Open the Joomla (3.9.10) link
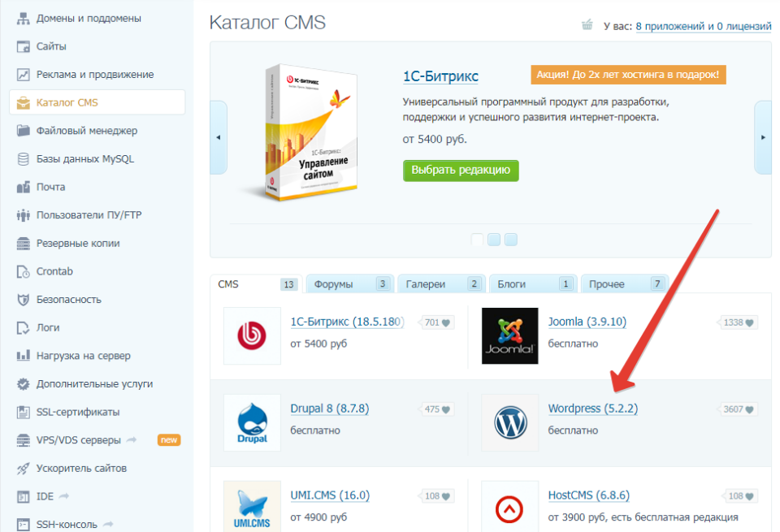Screen dimensions: 780x532 tap(587, 322)
